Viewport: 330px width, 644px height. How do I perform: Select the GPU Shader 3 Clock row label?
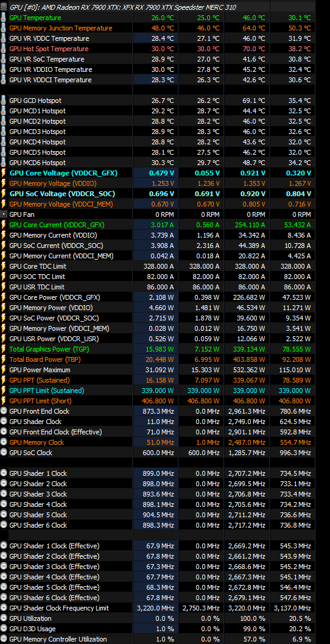(x=38, y=494)
